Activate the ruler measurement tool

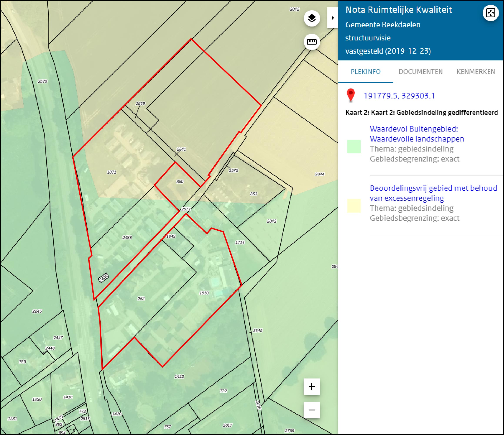[312, 42]
